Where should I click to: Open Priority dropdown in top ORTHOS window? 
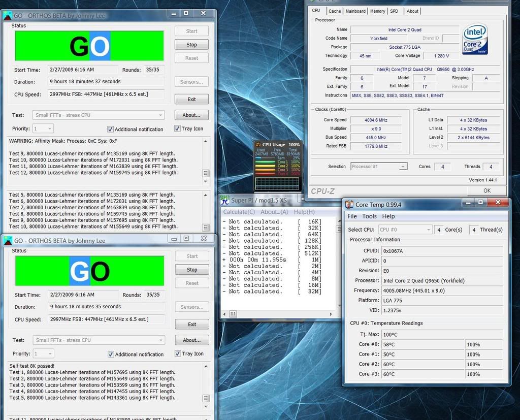(x=43, y=128)
